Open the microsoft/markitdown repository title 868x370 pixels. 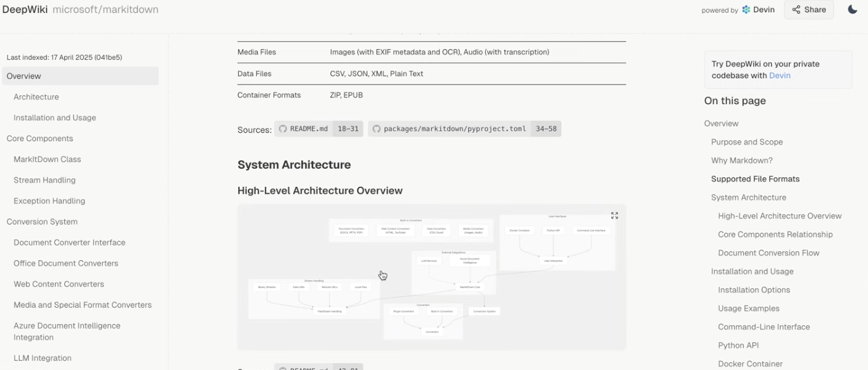106,9
